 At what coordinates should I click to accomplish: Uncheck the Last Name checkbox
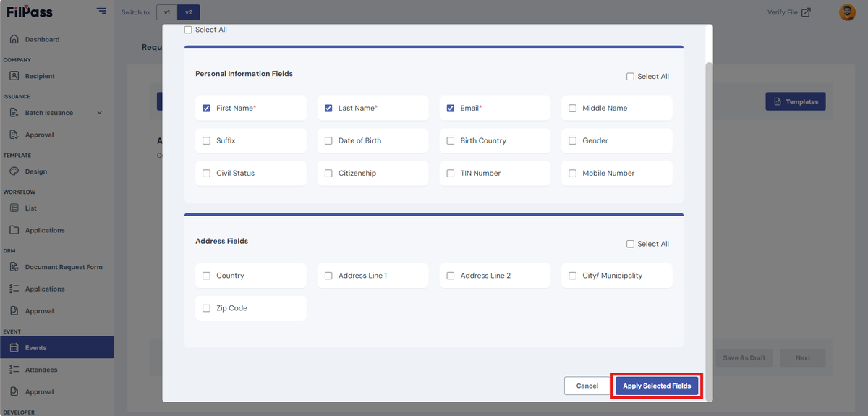point(328,108)
